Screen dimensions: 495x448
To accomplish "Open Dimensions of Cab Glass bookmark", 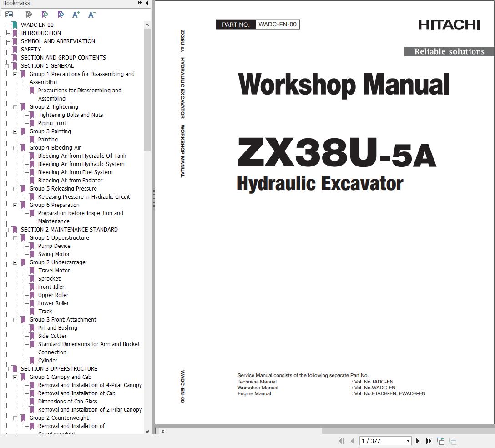I will point(67,402).
